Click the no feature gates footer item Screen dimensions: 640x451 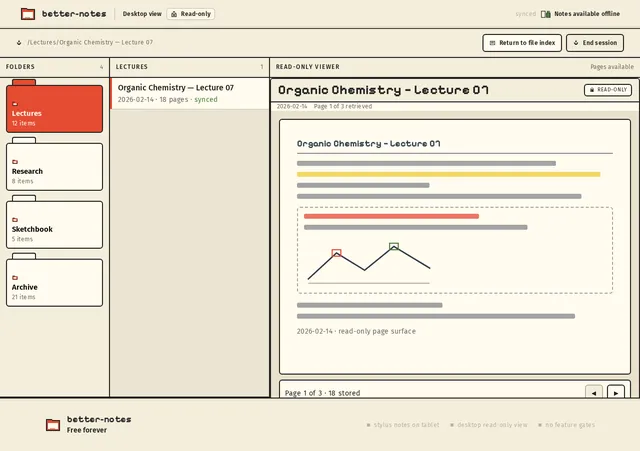click(x=567, y=425)
